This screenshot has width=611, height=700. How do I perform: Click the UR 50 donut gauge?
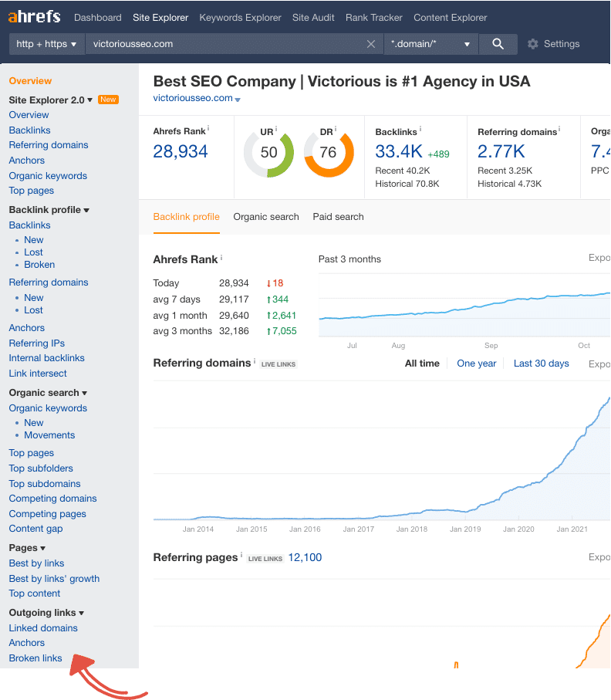268,152
